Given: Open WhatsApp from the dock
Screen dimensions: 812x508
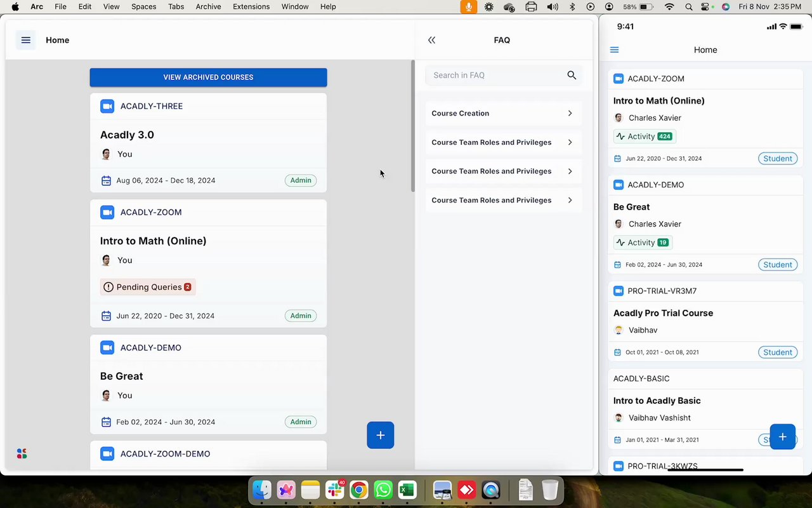Looking at the screenshot, I should (383, 490).
